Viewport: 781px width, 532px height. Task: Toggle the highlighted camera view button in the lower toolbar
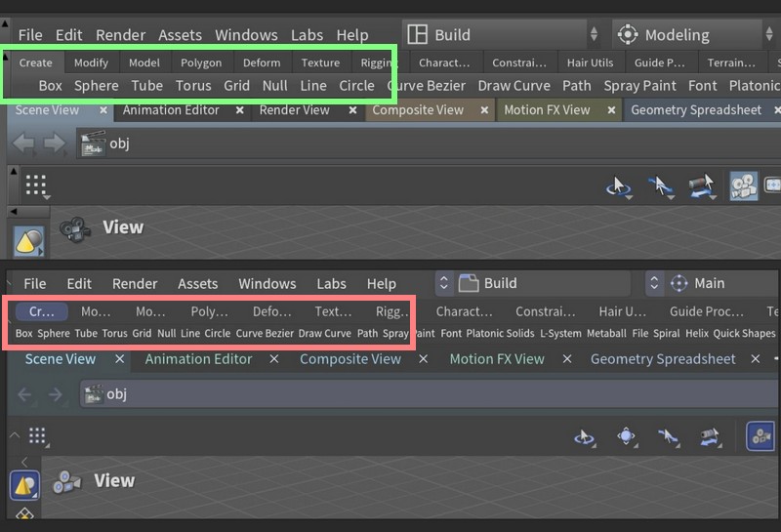[760, 436]
